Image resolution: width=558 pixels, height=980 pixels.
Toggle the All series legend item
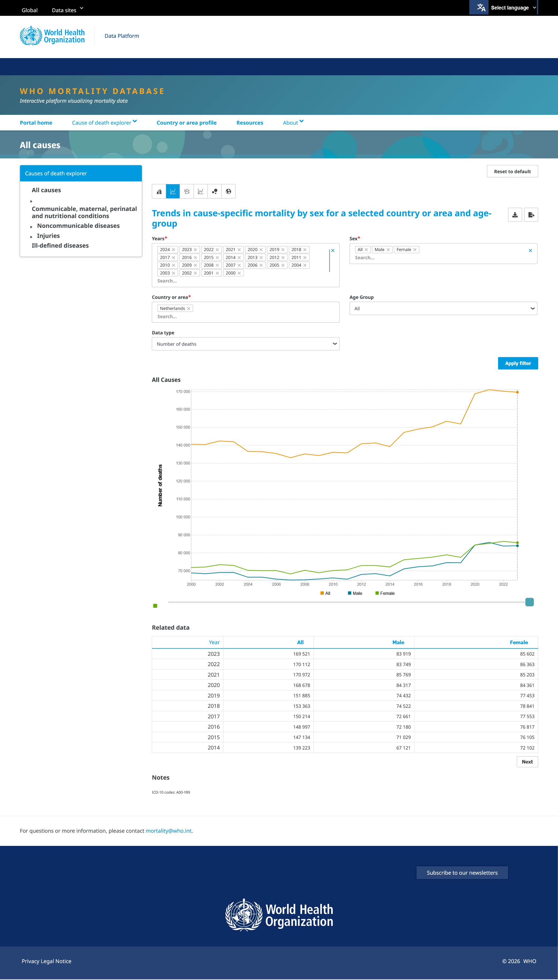(325, 593)
